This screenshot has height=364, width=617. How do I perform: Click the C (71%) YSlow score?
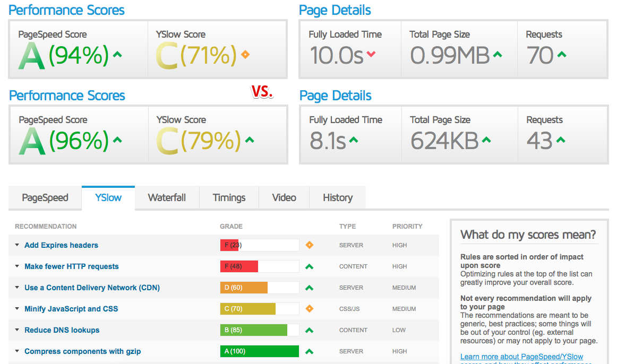click(197, 55)
